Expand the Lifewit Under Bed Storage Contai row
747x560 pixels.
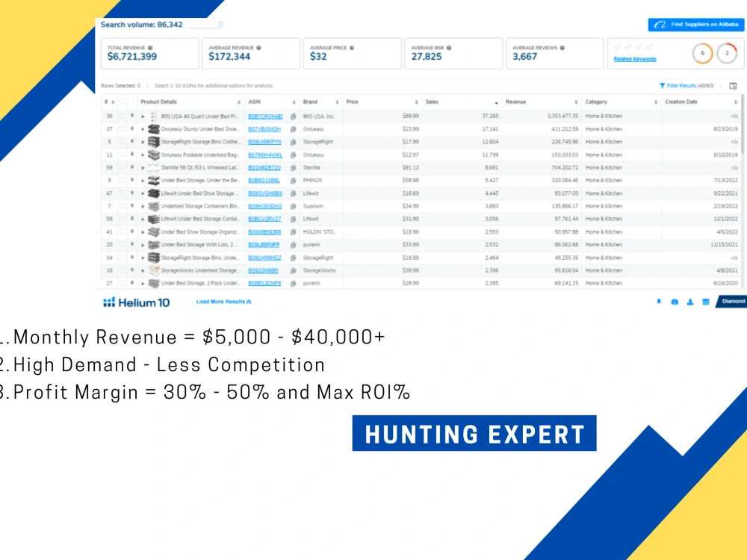[143, 219]
